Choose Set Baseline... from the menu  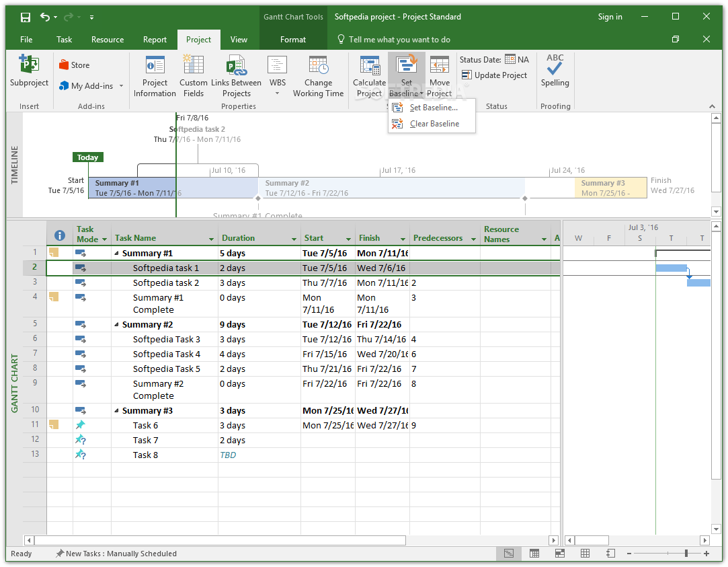(432, 108)
